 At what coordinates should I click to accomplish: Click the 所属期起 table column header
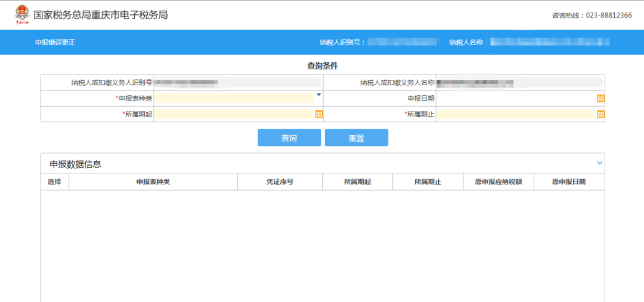357,182
